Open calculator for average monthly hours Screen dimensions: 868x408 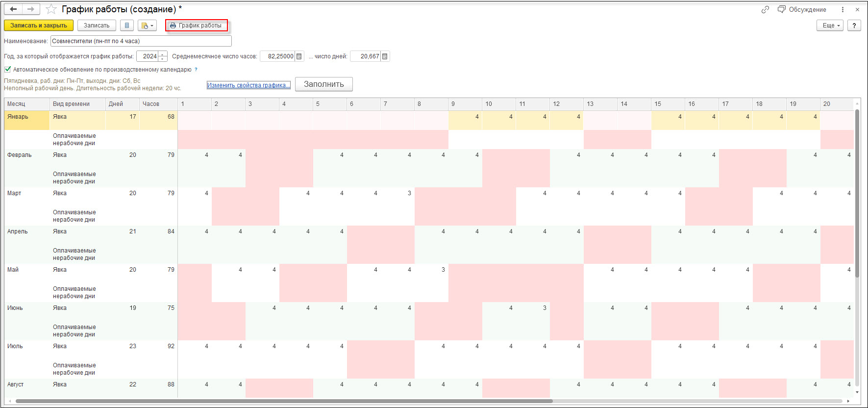pyautogui.click(x=299, y=56)
